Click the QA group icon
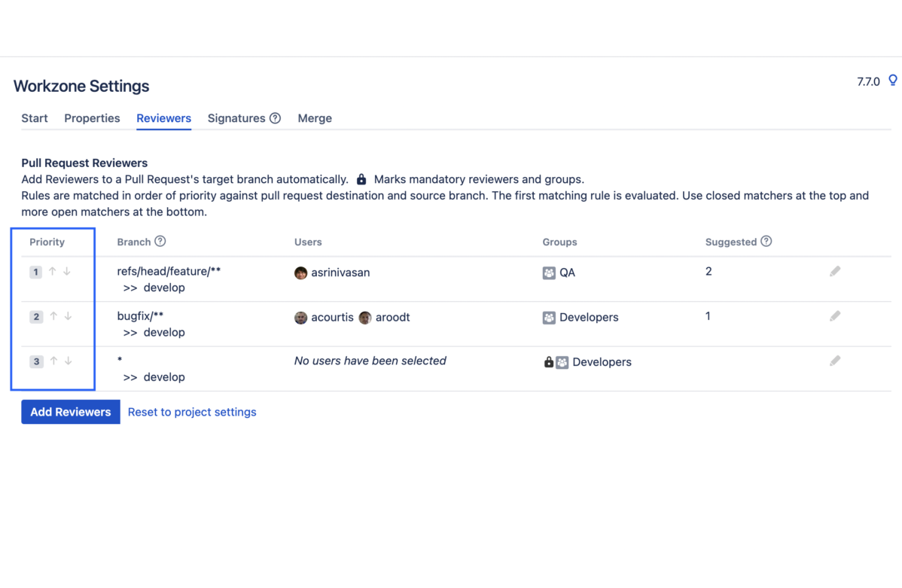The image size is (902, 588). click(549, 273)
